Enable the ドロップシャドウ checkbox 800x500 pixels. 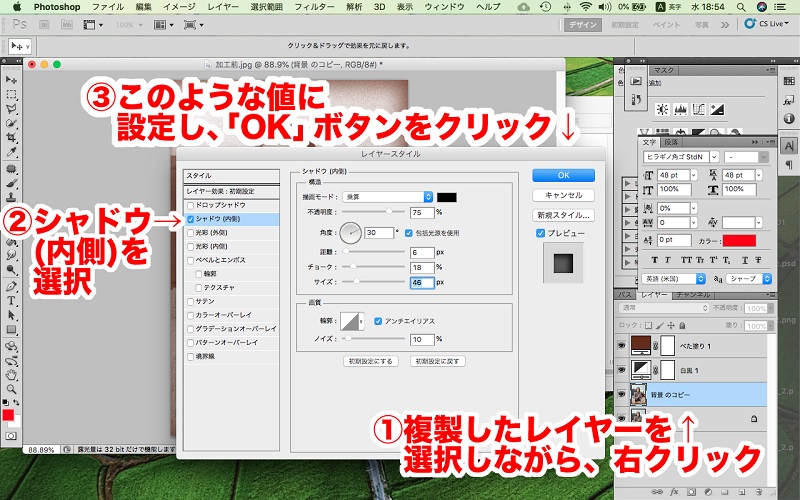point(190,205)
